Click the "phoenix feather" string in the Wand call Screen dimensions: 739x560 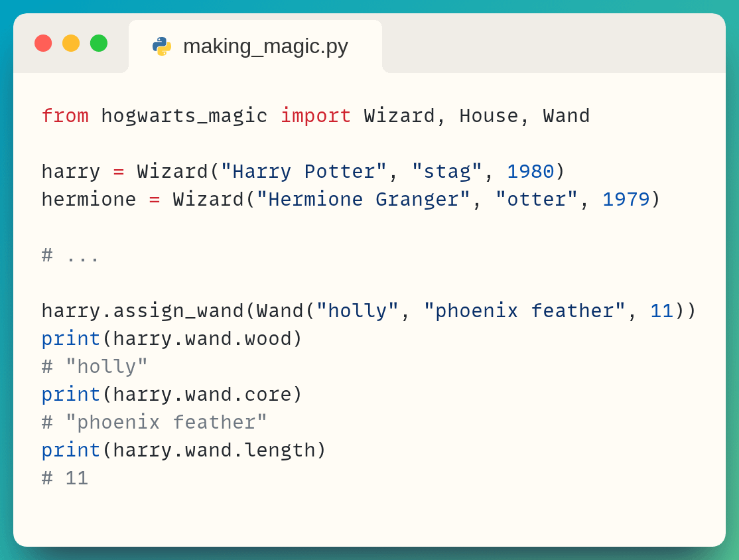[x=524, y=311]
